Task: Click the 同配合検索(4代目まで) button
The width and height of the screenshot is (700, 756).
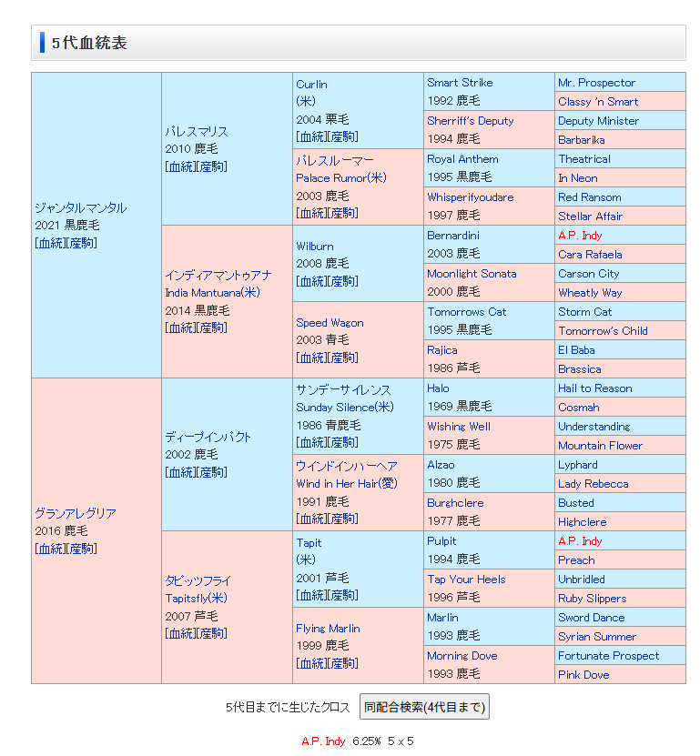Action: [x=424, y=707]
